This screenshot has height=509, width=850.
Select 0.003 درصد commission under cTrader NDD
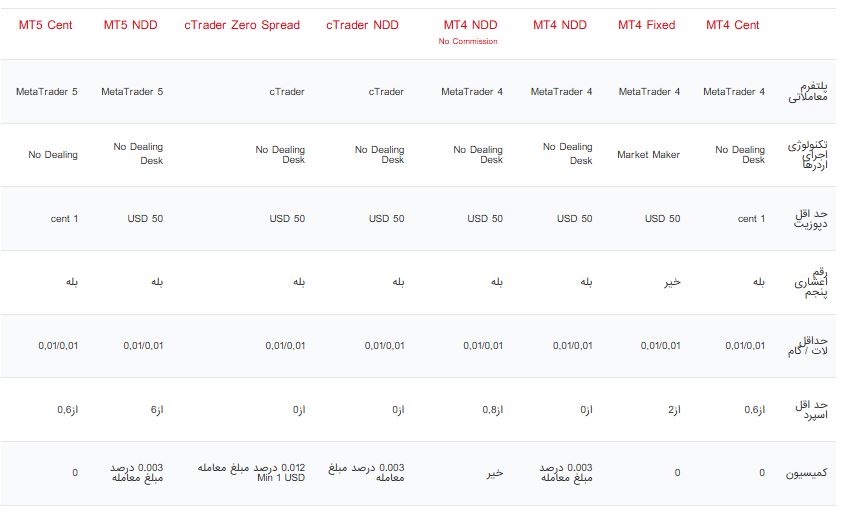pyautogui.click(x=366, y=473)
